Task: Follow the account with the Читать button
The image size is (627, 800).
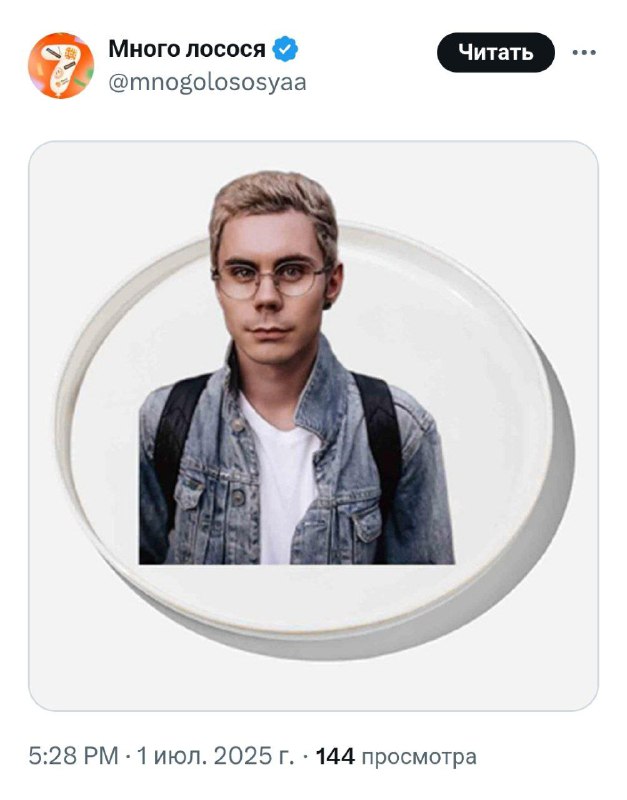Action: (495, 52)
